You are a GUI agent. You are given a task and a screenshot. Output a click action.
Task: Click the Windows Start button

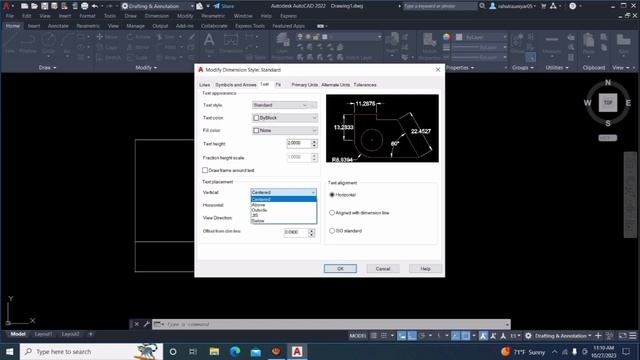click(x=9, y=351)
